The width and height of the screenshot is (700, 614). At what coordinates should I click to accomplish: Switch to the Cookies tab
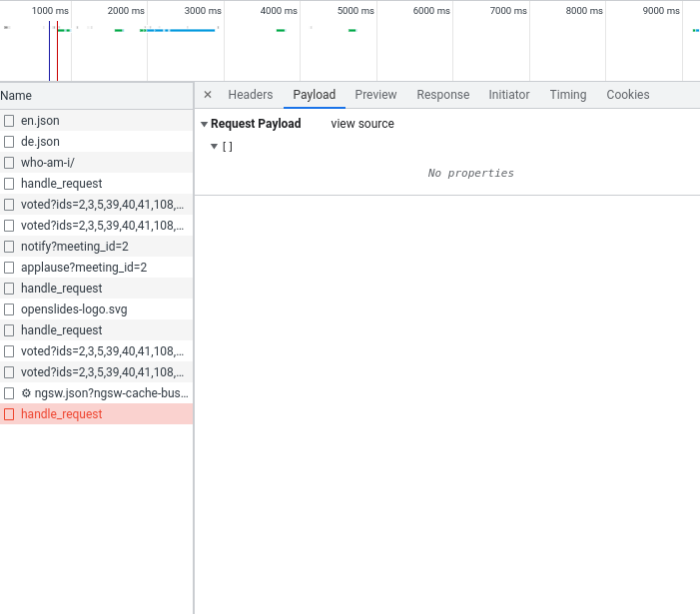tap(628, 95)
